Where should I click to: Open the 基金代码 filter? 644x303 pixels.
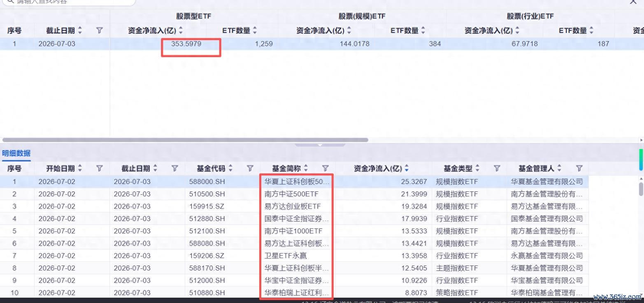pos(250,168)
